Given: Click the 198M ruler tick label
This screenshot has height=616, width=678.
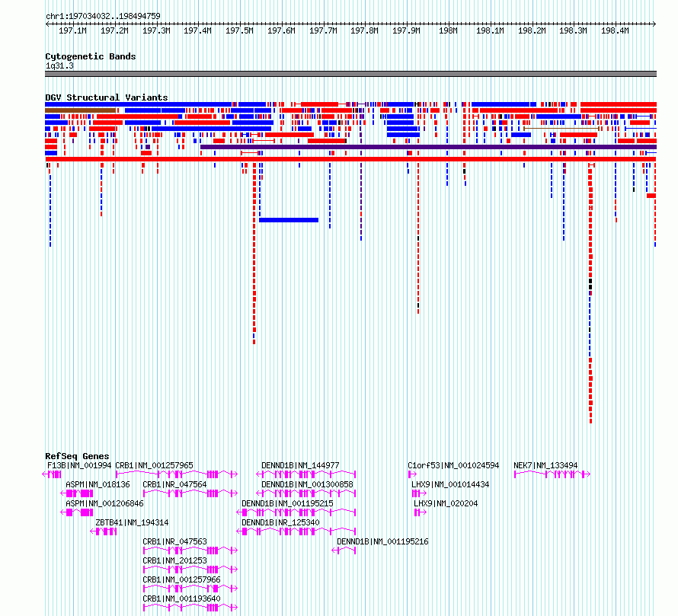Looking at the screenshot, I should coord(448,30).
